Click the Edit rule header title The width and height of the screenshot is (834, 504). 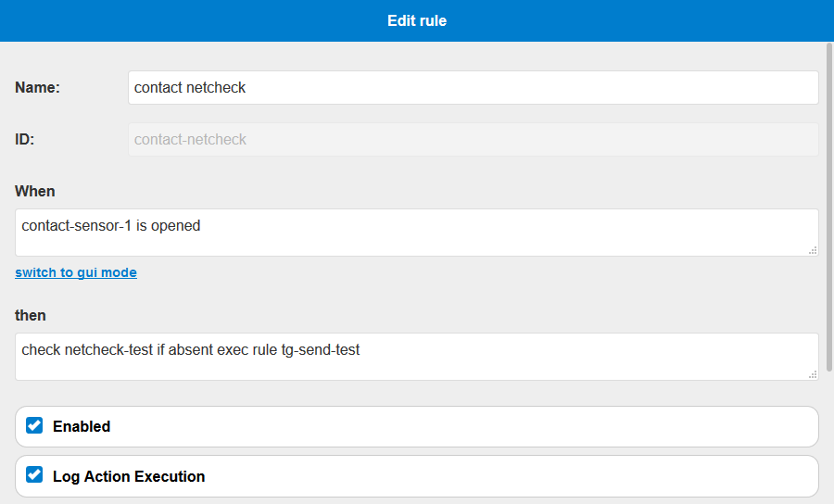[417, 20]
